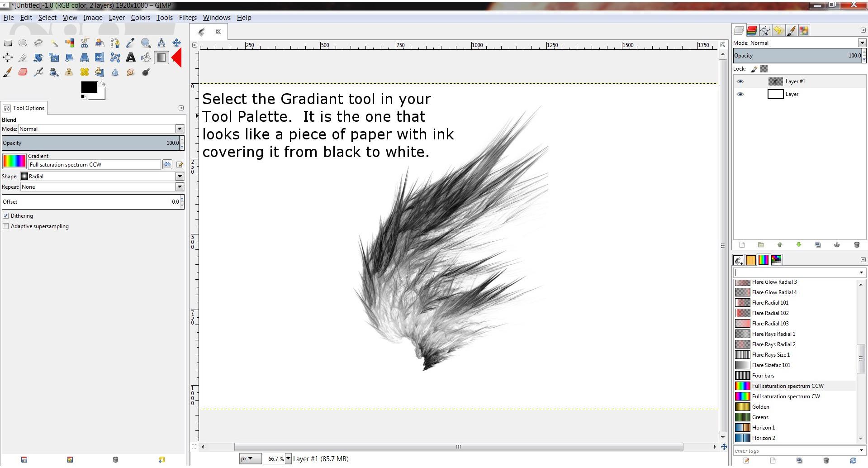868x468 pixels.
Task: Open the layer Mode dropdown
Action: point(862,43)
